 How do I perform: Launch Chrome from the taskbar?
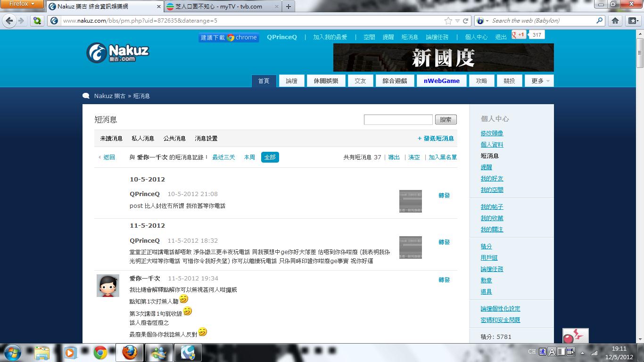(100, 353)
